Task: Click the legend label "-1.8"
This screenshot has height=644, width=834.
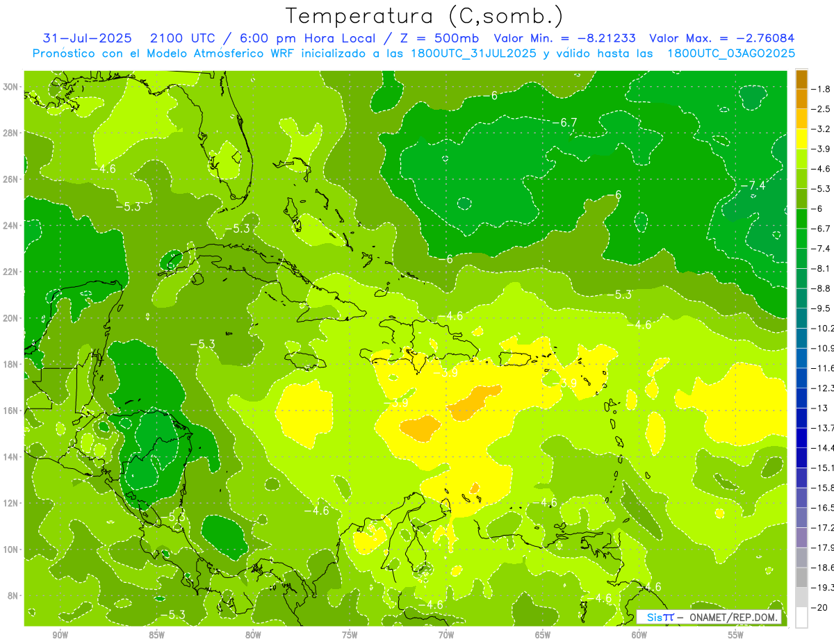Action: [x=821, y=88]
